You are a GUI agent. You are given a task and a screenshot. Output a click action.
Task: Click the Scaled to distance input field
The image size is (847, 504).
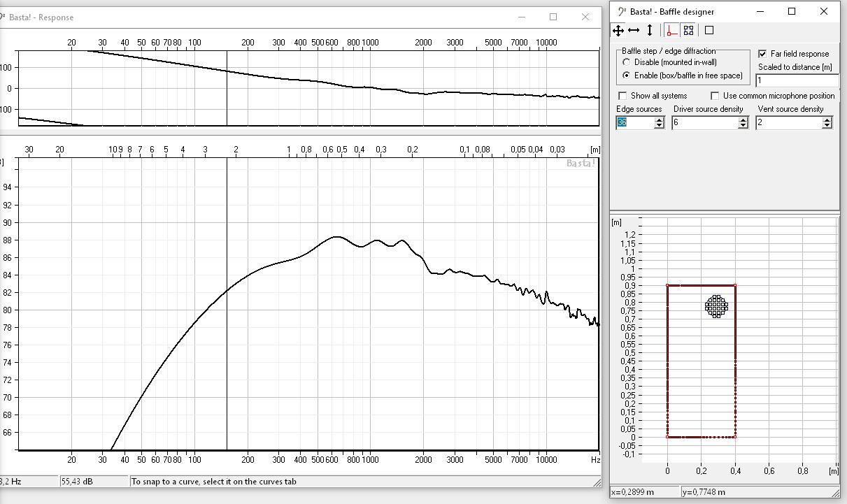[796, 81]
